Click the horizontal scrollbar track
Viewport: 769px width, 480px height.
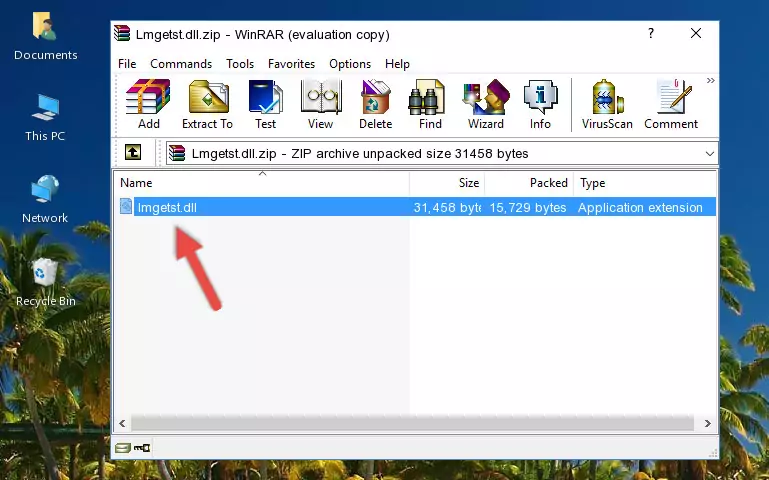(x=412, y=423)
